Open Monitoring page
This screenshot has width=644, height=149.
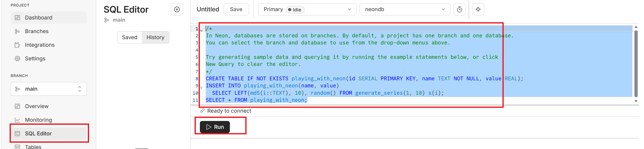tap(49, 120)
